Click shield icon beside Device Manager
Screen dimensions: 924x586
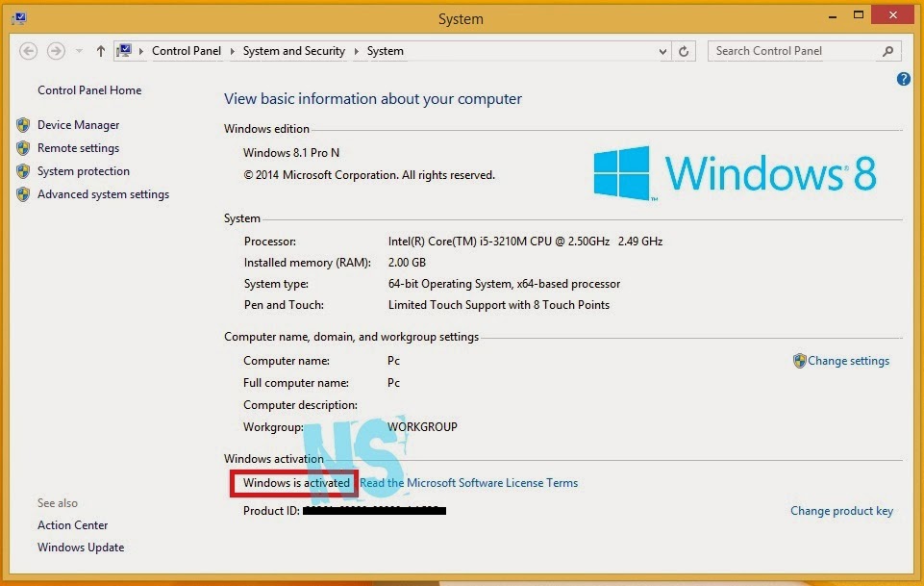point(23,125)
